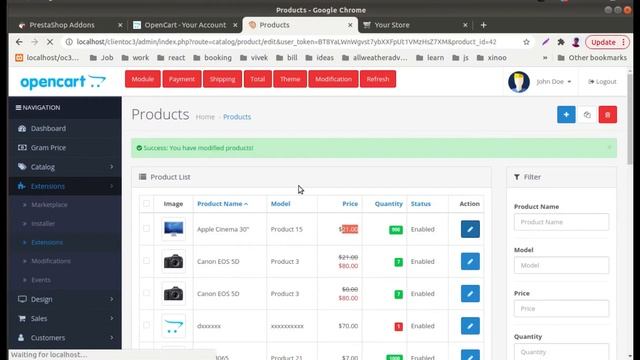Click the Price filter input field
640x360 pixels.
(x=561, y=309)
